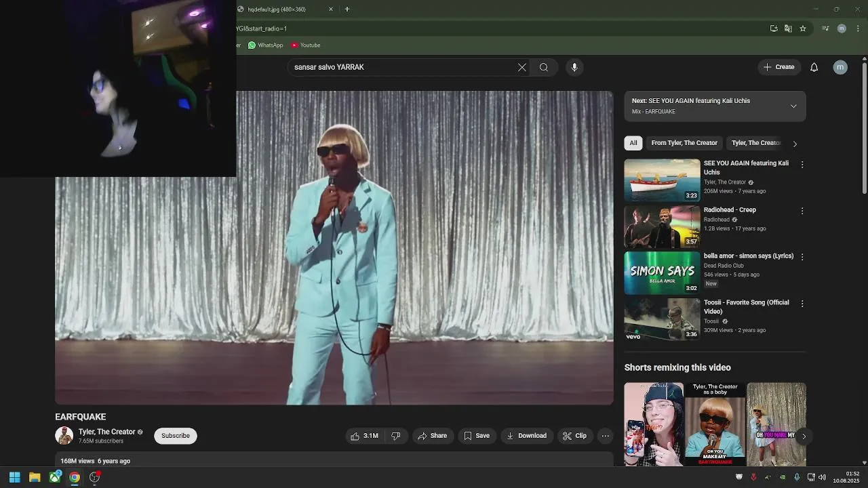Open Radiohead Creep thumbnail
Screen dimensions: 868x488
662,226
